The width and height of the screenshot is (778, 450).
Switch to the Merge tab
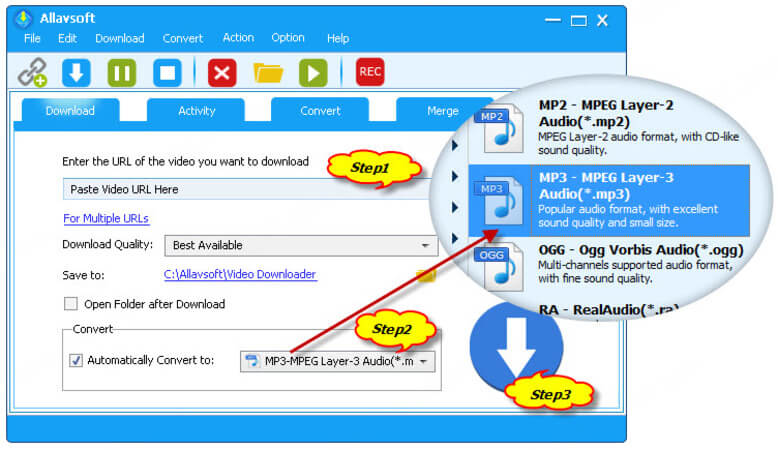(x=442, y=111)
